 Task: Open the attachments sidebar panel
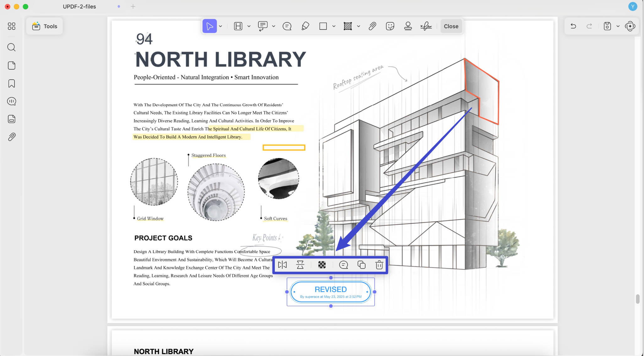pyautogui.click(x=12, y=137)
